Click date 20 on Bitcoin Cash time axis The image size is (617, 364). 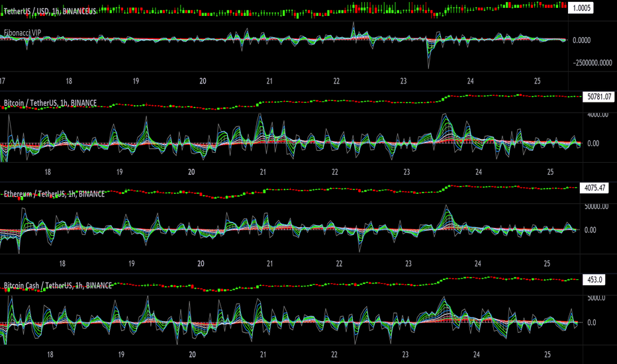point(193,355)
